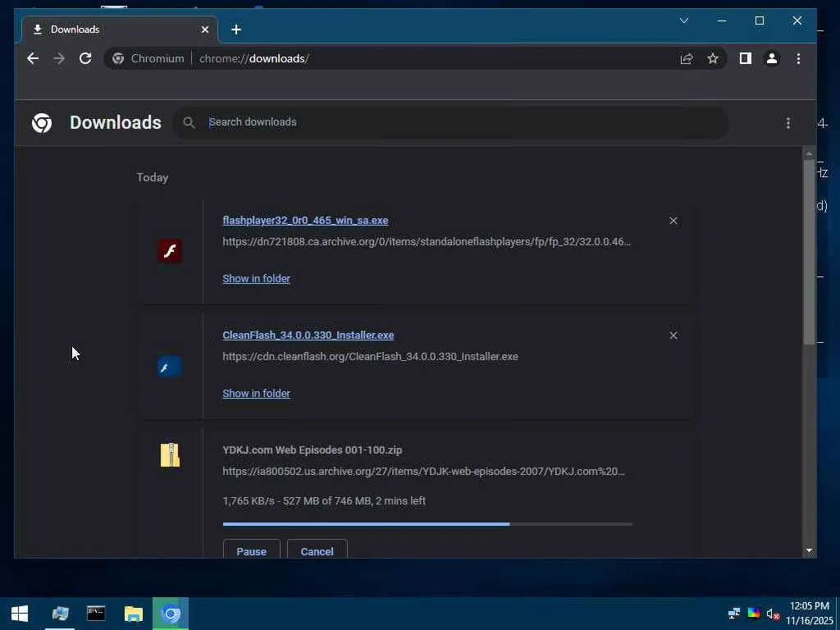Image resolution: width=840 pixels, height=630 pixels.
Task: Click the forward navigation arrow
Action: point(59,58)
